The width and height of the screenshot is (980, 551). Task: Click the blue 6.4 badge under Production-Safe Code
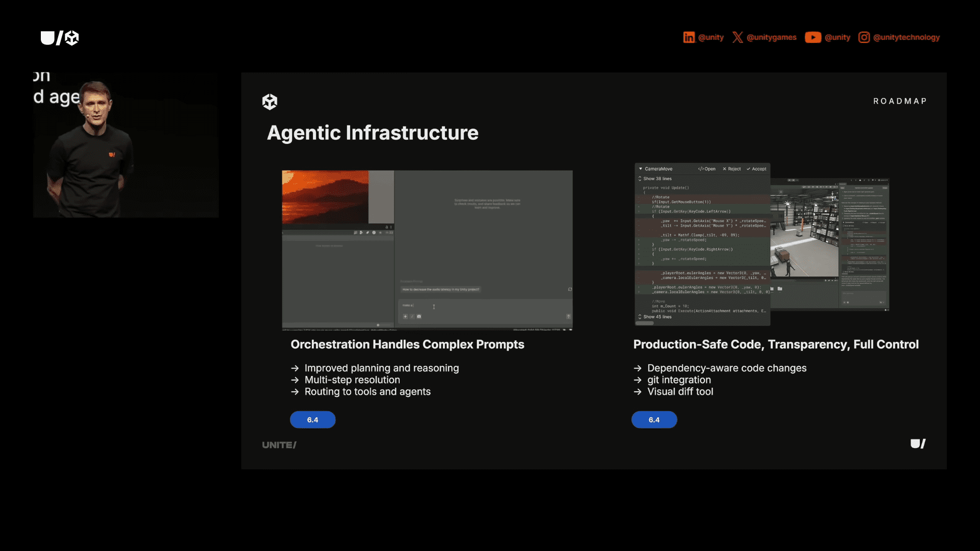coord(654,419)
